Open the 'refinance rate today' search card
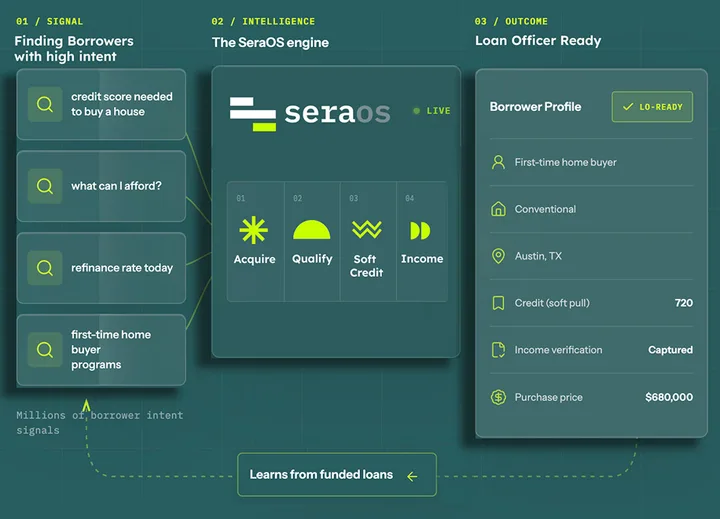720x519 pixels. coord(101,268)
